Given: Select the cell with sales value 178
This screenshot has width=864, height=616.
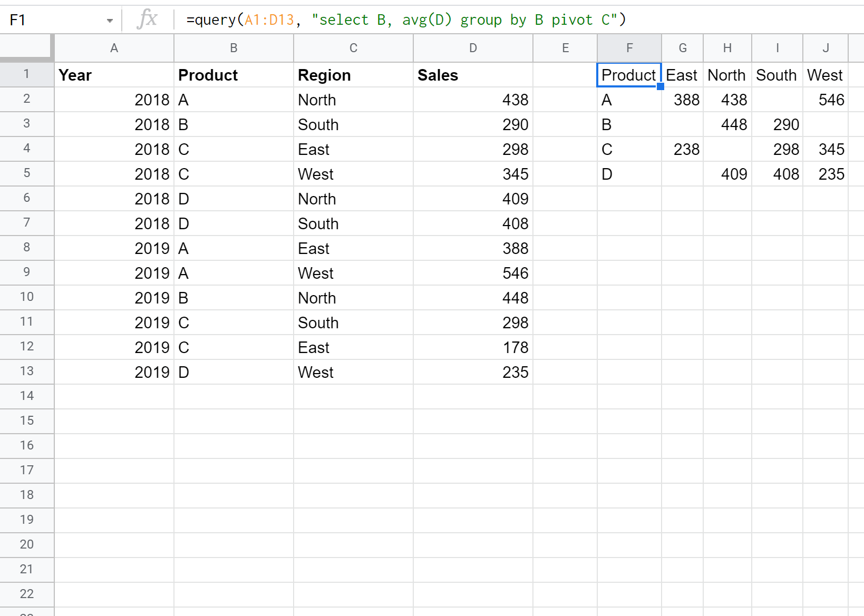Looking at the screenshot, I should (473, 347).
